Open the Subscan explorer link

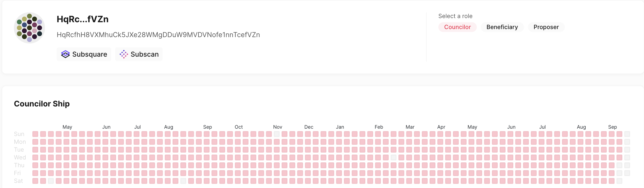[139, 54]
